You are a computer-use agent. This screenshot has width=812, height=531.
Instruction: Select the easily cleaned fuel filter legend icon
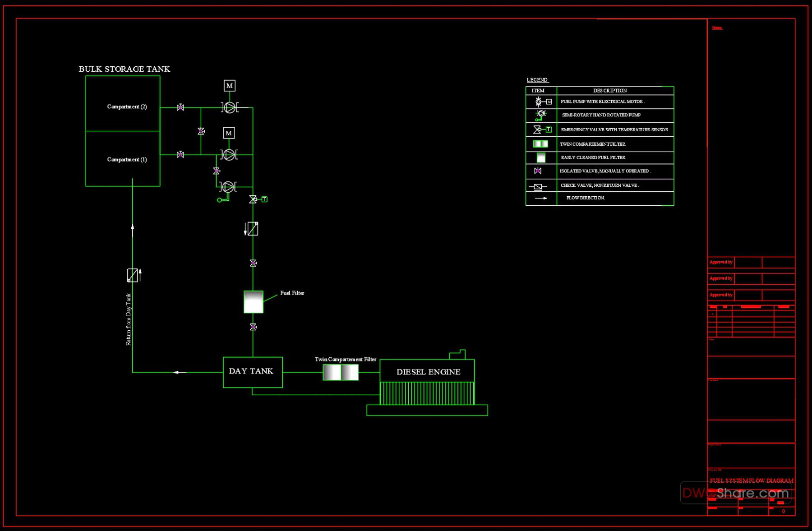coord(540,157)
